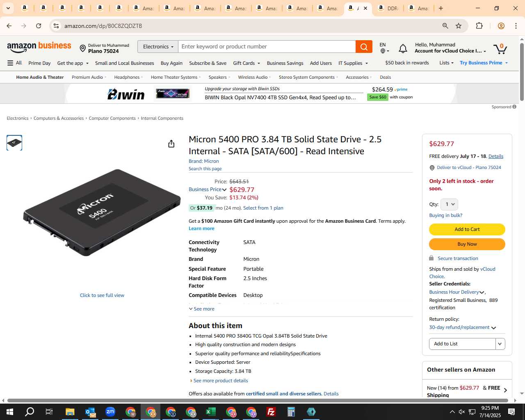Click the Amazon Business logo
Screen dimensions: 525x420
[39, 47]
